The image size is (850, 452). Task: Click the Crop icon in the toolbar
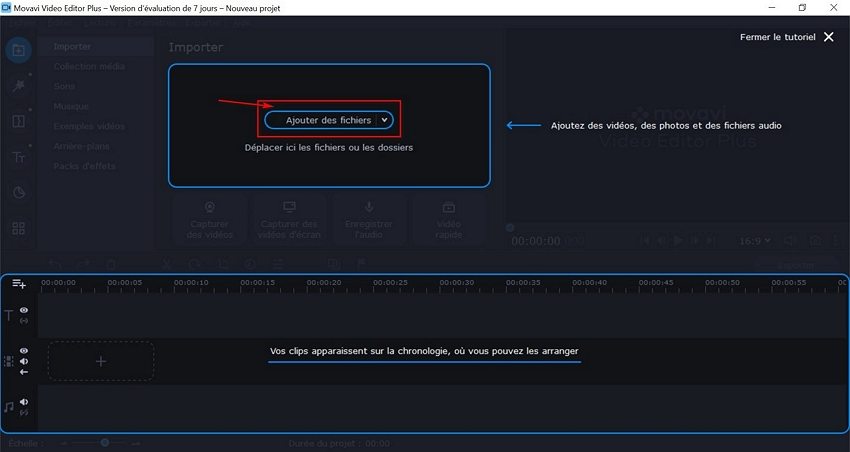click(222, 264)
